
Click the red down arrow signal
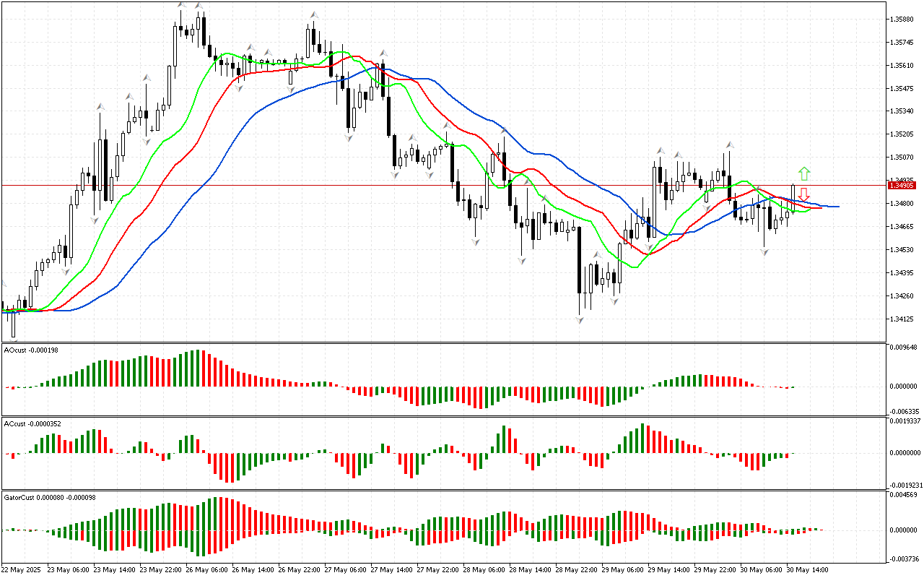coord(803,195)
